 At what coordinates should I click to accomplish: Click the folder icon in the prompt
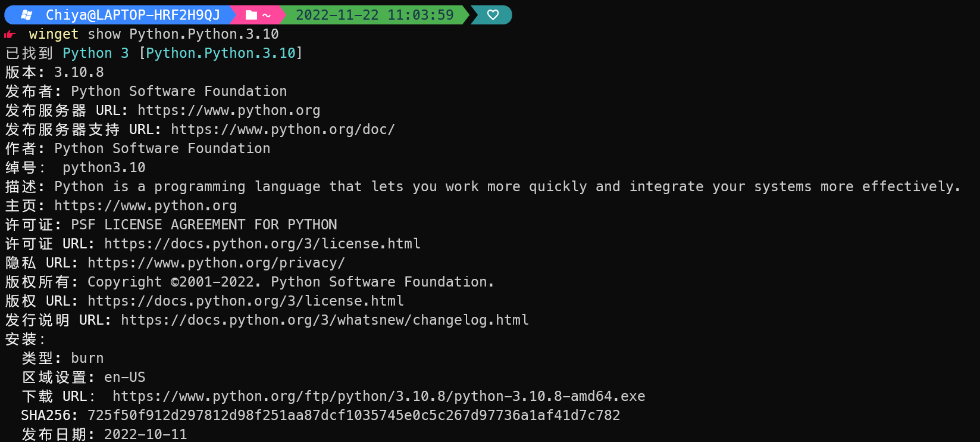[x=252, y=15]
